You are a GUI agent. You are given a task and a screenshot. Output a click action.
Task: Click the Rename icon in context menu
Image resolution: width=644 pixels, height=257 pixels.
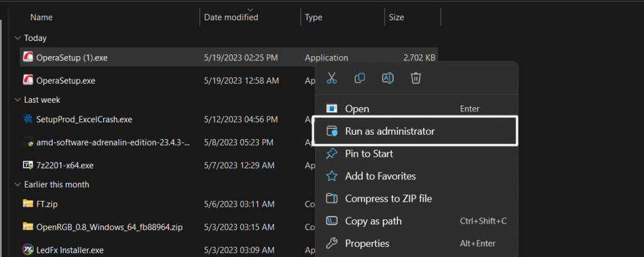pos(387,78)
